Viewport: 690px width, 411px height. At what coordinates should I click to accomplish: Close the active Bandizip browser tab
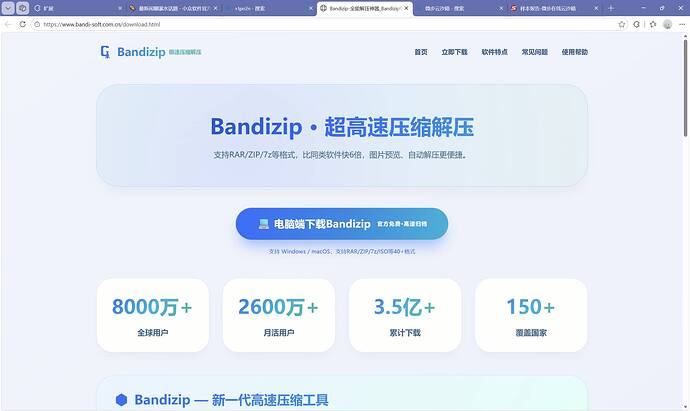pyautogui.click(x=406, y=8)
